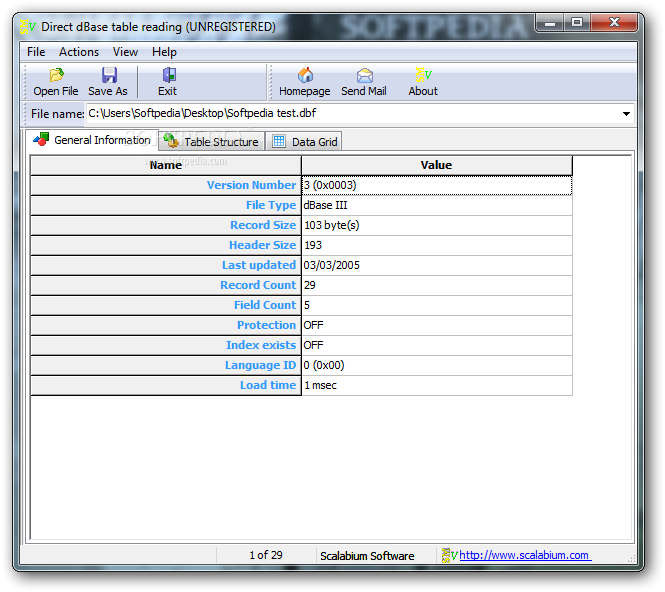Click the File Type row label
665x592 pixels.
click(166, 205)
